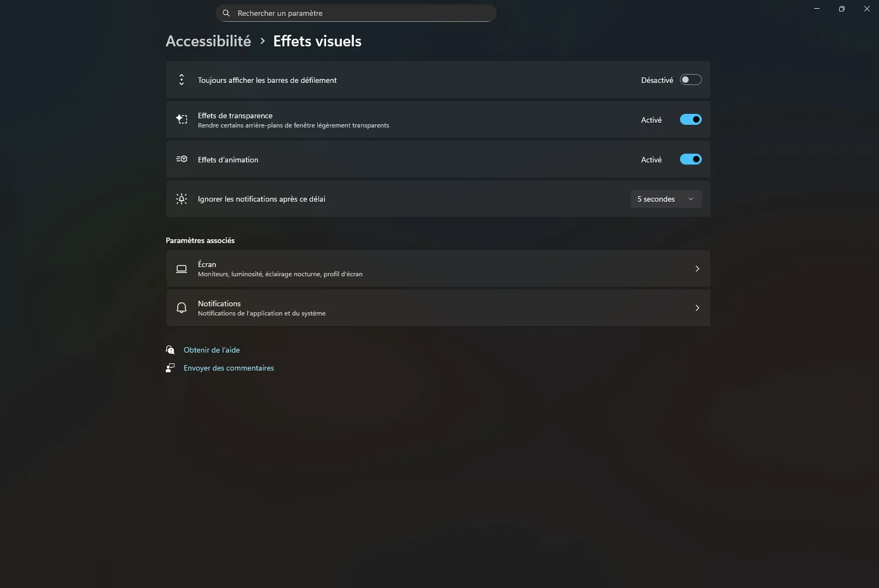
Task: Select Effets visuels breadcrumb title
Action: [x=317, y=41]
